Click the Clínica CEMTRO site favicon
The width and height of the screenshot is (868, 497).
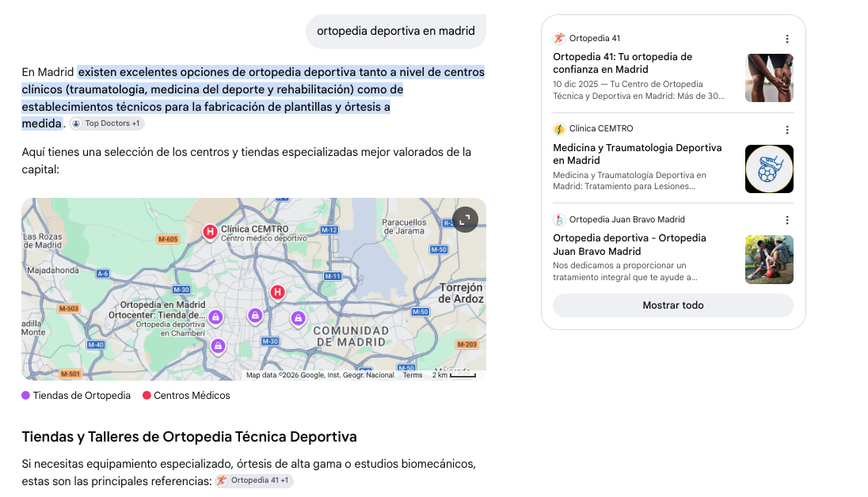tap(559, 129)
